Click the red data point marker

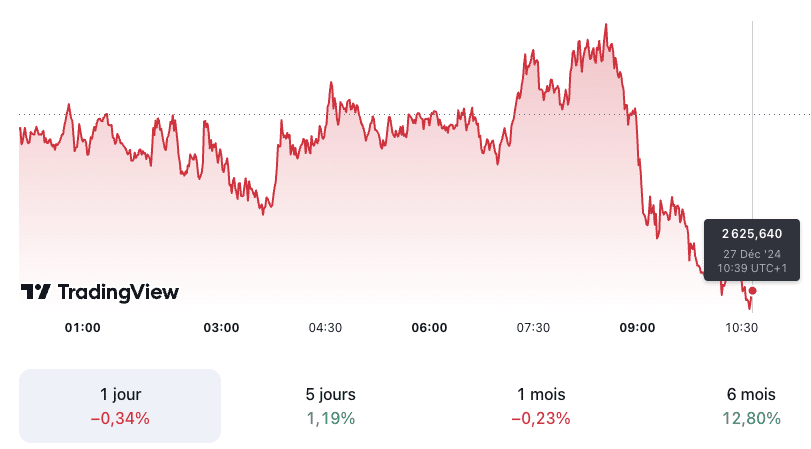753,291
